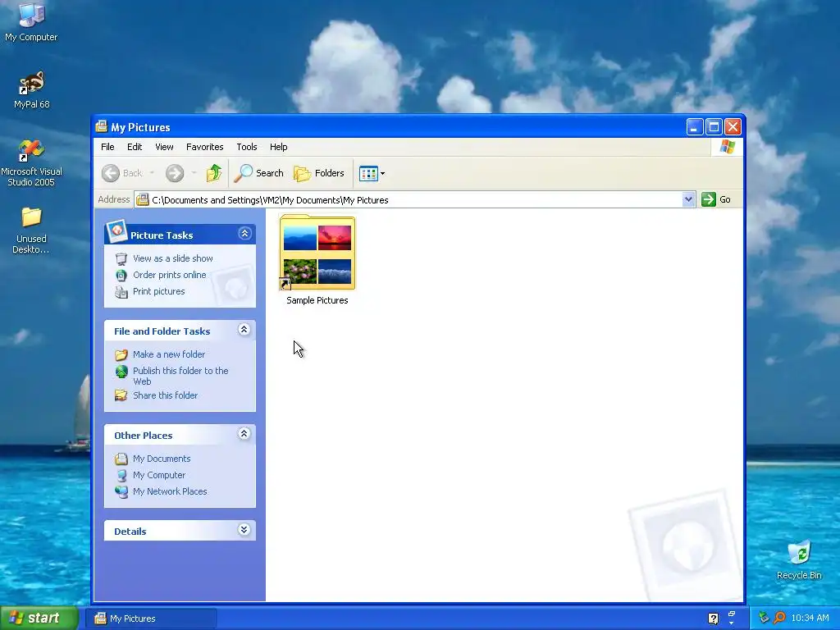Viewport: 840px width, 630px height.
Task: Open the Edit menu
Action: point(135,147)
